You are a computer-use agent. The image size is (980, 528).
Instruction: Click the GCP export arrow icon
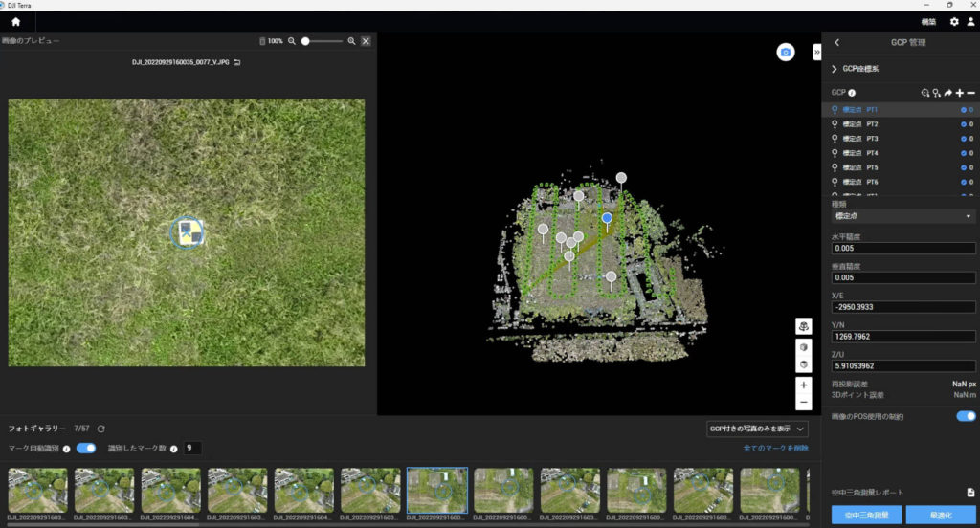click(947, 93)
